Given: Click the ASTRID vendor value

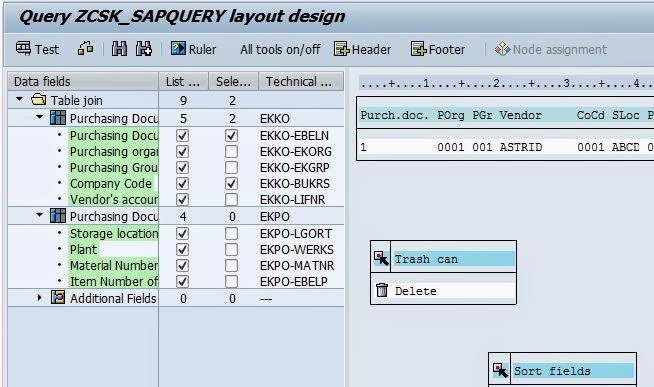Looking at the screenshot, I should [521, 147].
